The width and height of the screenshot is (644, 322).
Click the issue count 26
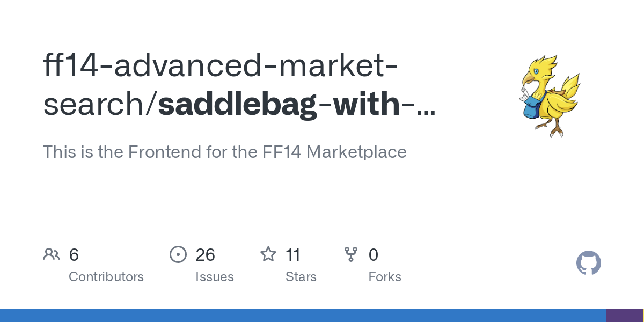click(206, 255)
